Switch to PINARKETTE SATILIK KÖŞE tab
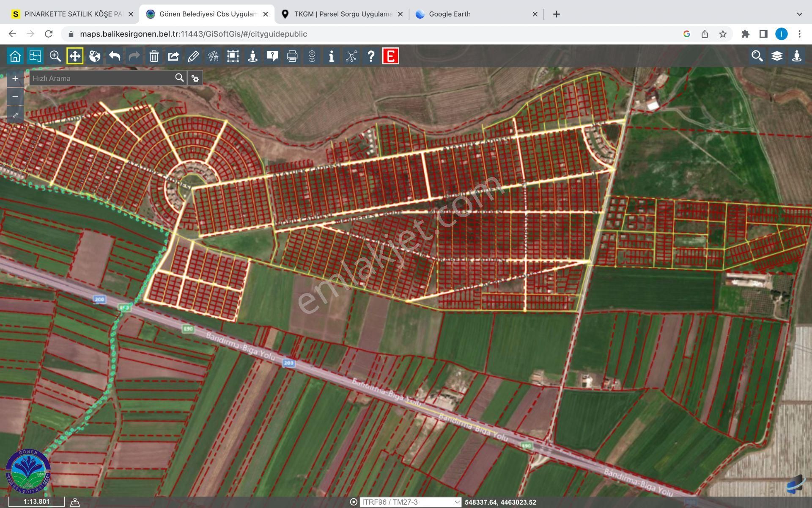 [x=72, y=14]
